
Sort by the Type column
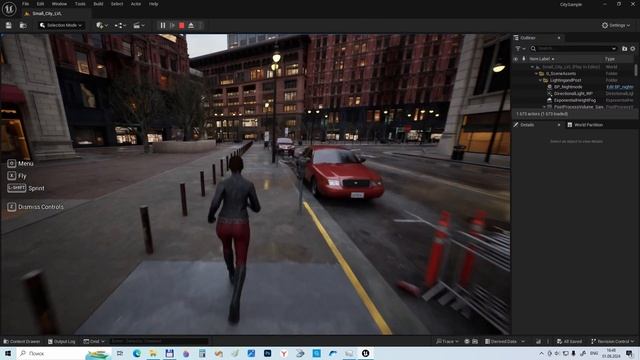click(610, 59)
